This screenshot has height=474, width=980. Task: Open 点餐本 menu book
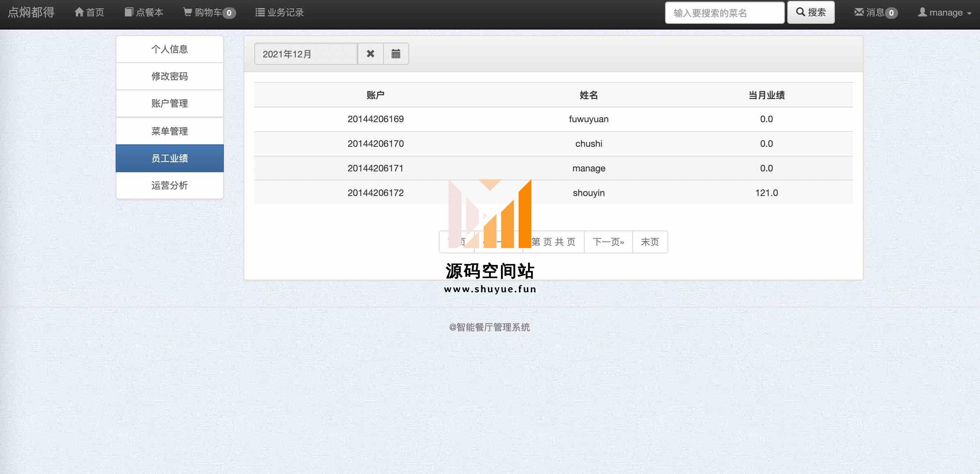pos(144,12)
